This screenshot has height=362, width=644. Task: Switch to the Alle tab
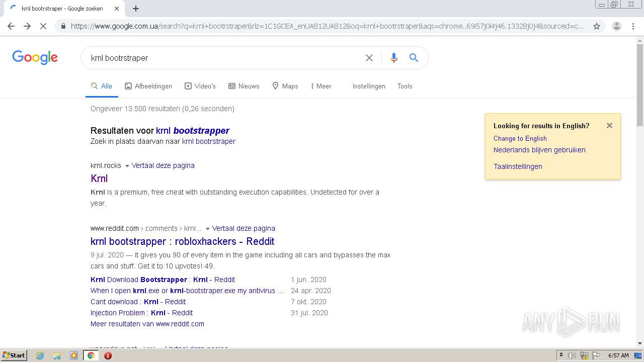pyautogui.click(x=101, y=86)
